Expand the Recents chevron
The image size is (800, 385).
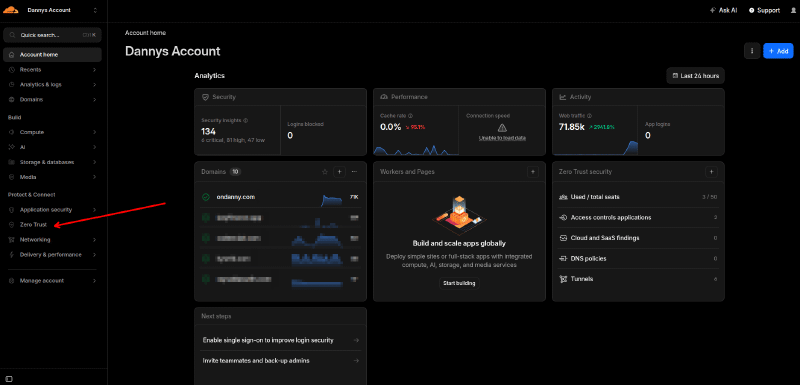click(x=94, y=69)
